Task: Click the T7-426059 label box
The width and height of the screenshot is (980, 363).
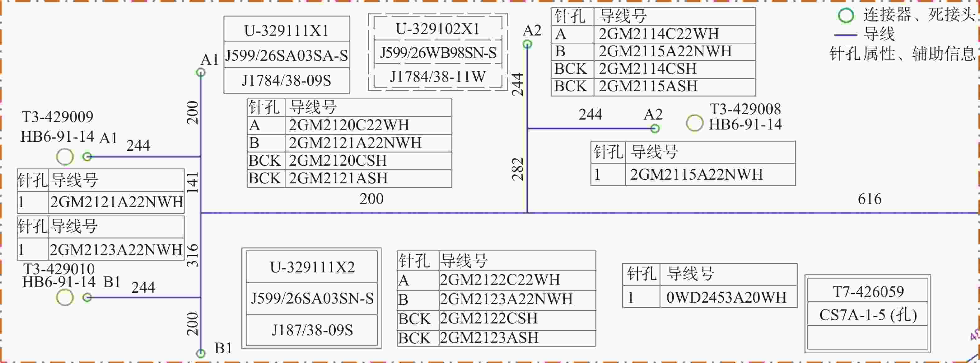Action: [x=868, y=292]
